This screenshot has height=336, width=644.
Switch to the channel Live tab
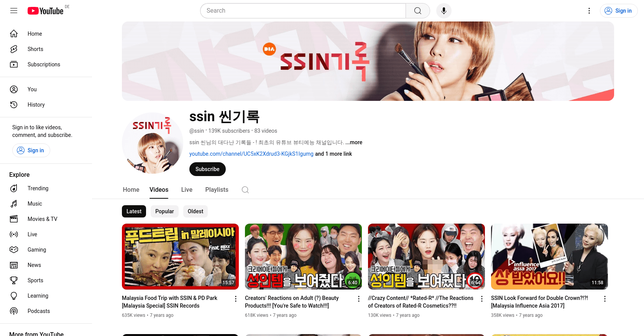(187, 190)
